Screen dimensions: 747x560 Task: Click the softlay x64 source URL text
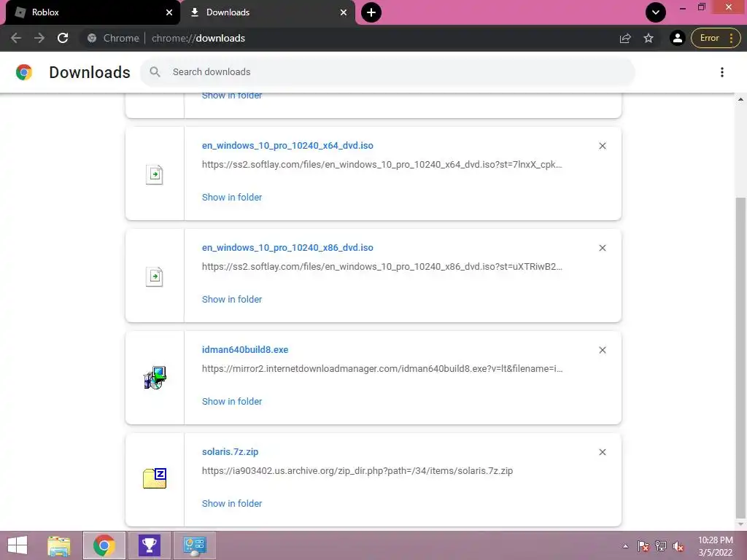pos(382,165)
